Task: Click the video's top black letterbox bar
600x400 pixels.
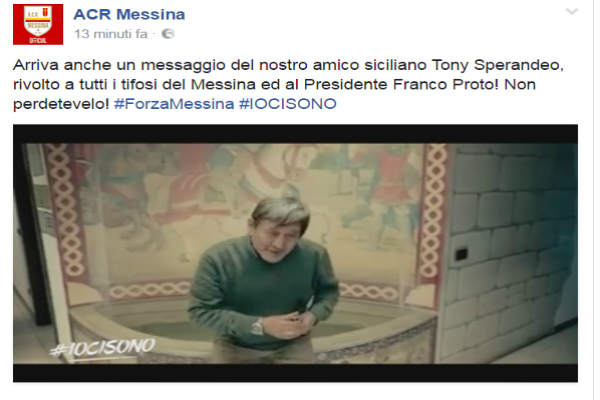Action: coord(295,134)
